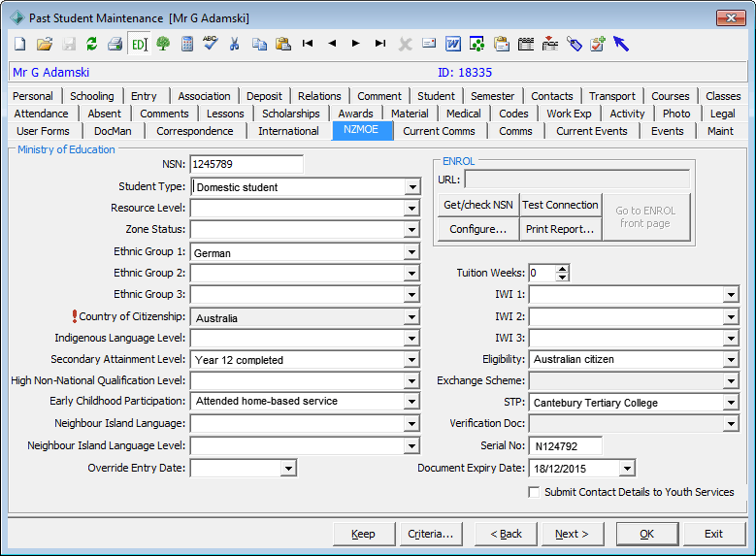756x556 pixels.
Task: Click the < Back button
Action: [506, 534]
